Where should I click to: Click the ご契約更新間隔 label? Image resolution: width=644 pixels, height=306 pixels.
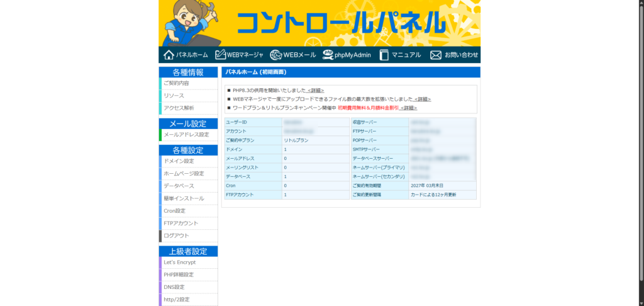[x=379, y=195]
